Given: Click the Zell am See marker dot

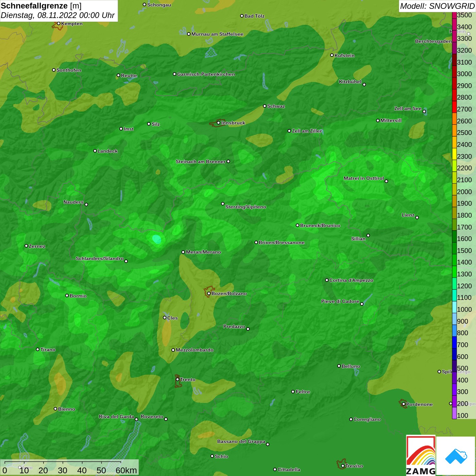Looking at the screenshot, I should tap(424, 112).
